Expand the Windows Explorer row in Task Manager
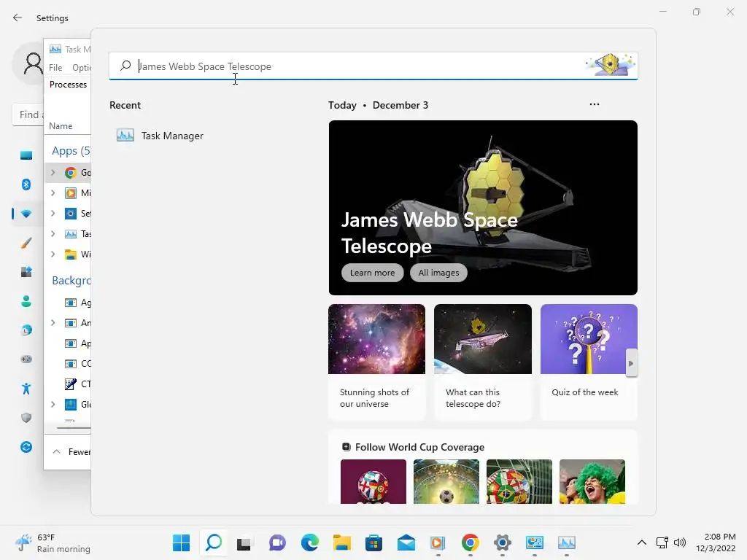Image resolution: width=747 pixels, height=560 pixels. (53, 254)
